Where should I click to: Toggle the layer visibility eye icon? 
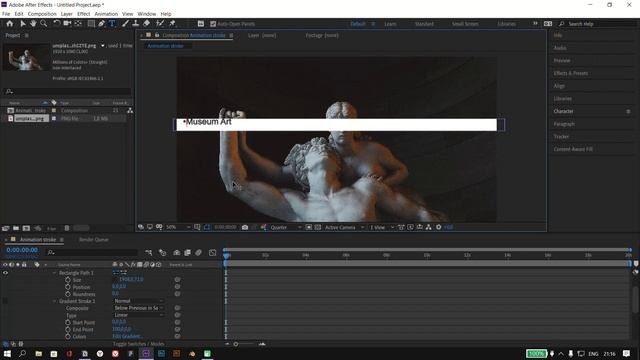click(x=5, y=273)
